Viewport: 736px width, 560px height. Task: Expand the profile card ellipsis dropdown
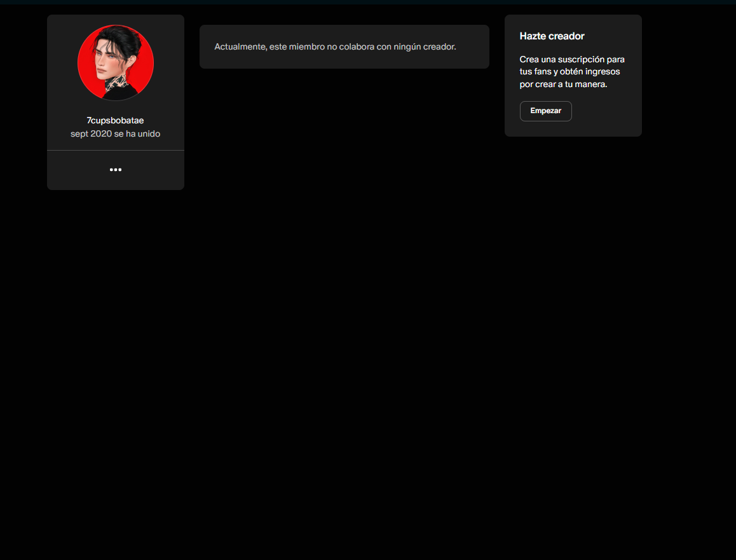116,170
